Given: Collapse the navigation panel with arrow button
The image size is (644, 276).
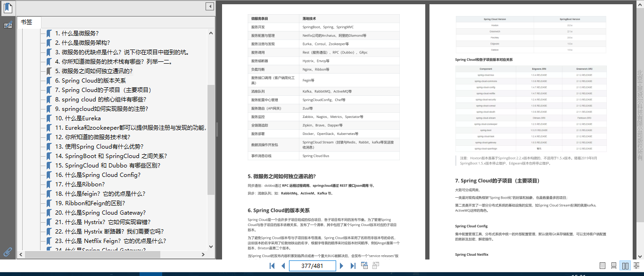Looking at the screenshot, I should [210, 7].
